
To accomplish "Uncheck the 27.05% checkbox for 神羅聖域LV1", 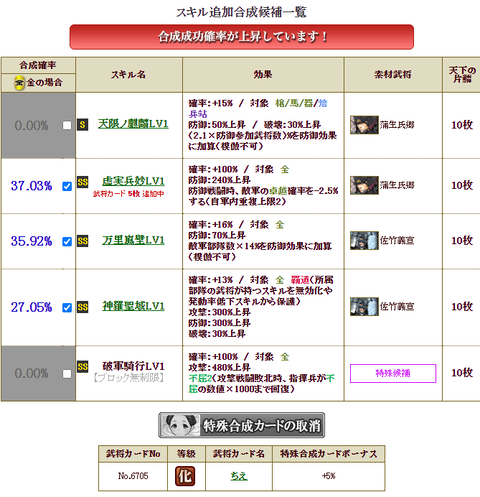I will tap(67, 307).
